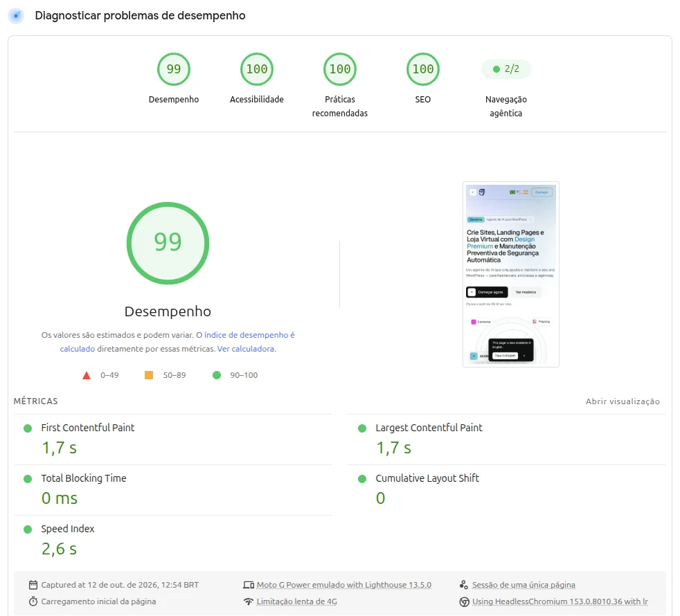Click the device icon beside Moto G Power

pos(249,585)
